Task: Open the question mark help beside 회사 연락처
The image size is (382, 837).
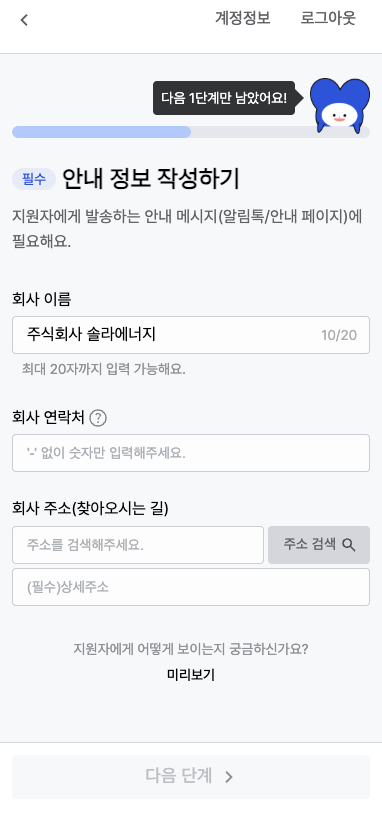Action: tap(98, 418)
